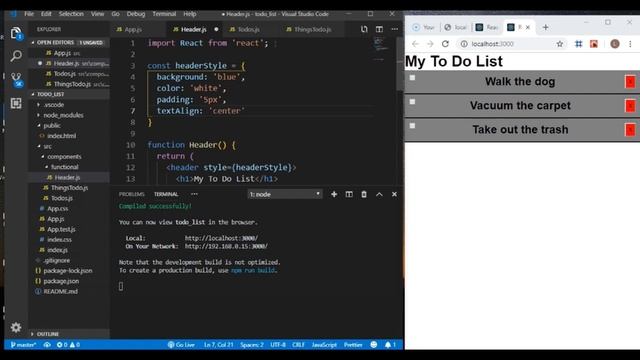Expand the .vscode folder
640x360 pixels.
53,104
